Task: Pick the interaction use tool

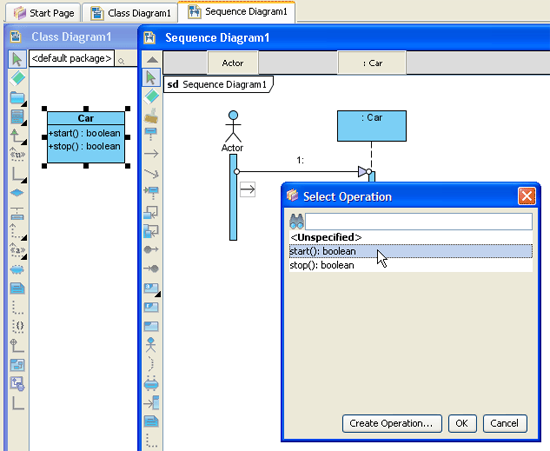Action: tap(151, 307)
